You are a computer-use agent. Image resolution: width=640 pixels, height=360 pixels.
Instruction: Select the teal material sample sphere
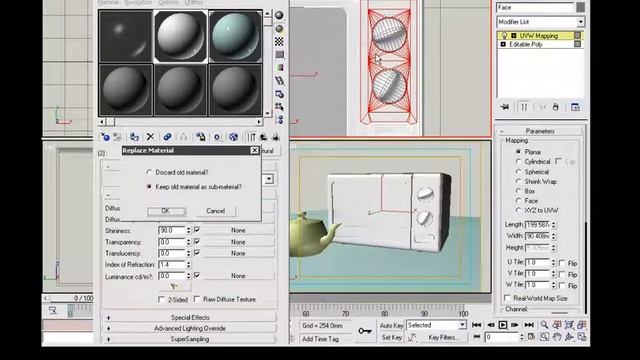236,37
